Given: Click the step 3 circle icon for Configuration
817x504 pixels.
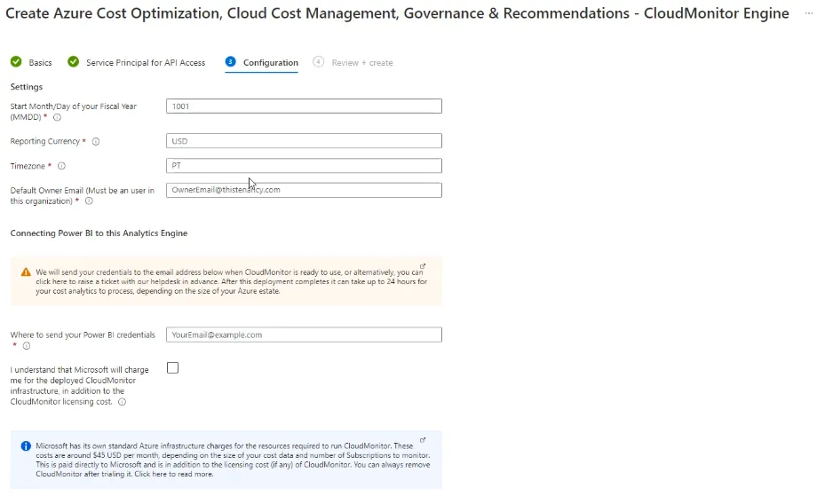Looking at the screenshot, I should point(230,62).
